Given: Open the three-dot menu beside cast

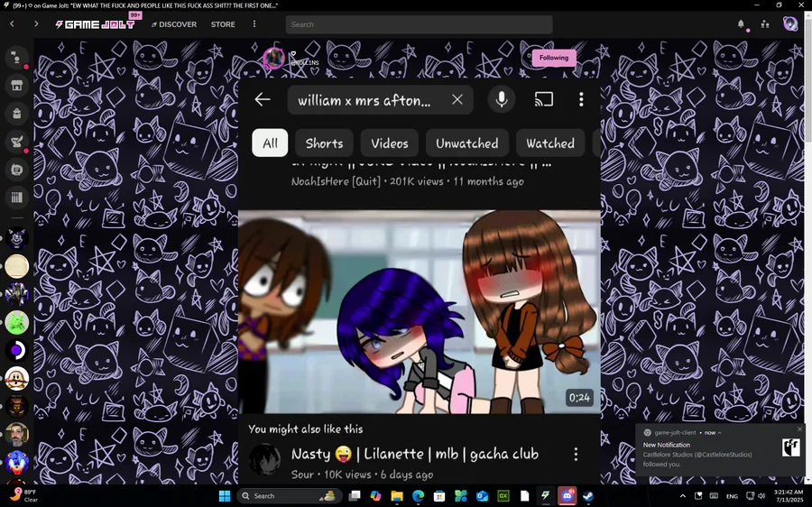Looking at the screenshot, I should (x=581, y=99).
